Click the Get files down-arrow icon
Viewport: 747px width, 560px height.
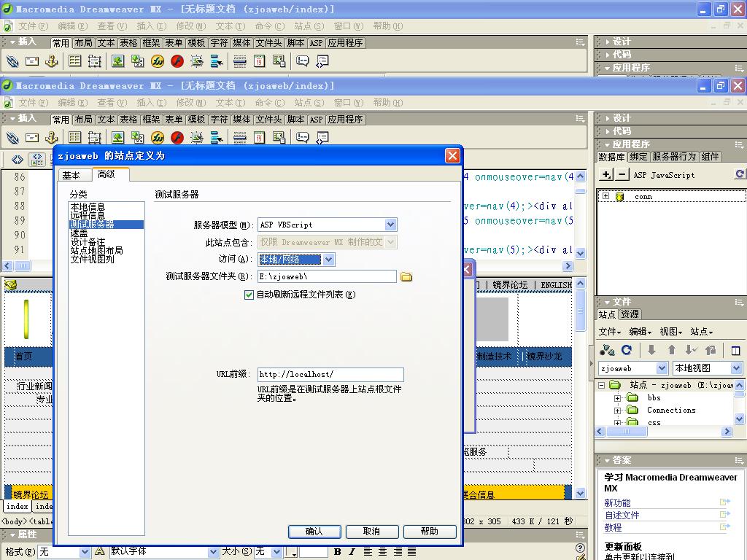pyautogui.click(x=651, y=351)
